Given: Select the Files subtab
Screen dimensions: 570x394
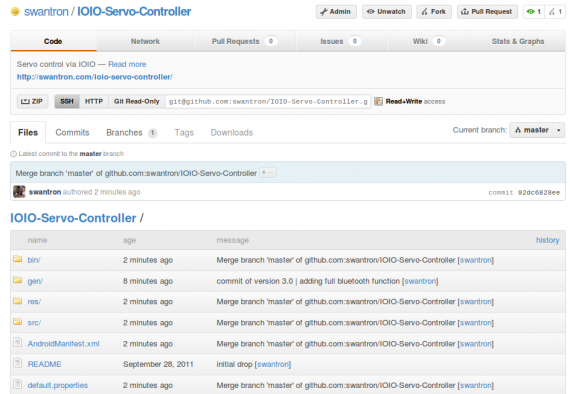Looking at the screenshot, I should (28, 133).
